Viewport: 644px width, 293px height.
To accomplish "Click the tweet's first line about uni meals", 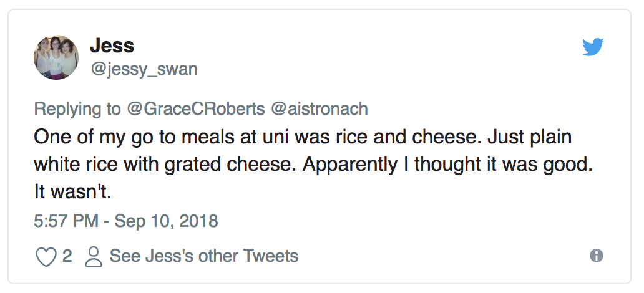I will point(303,137).
